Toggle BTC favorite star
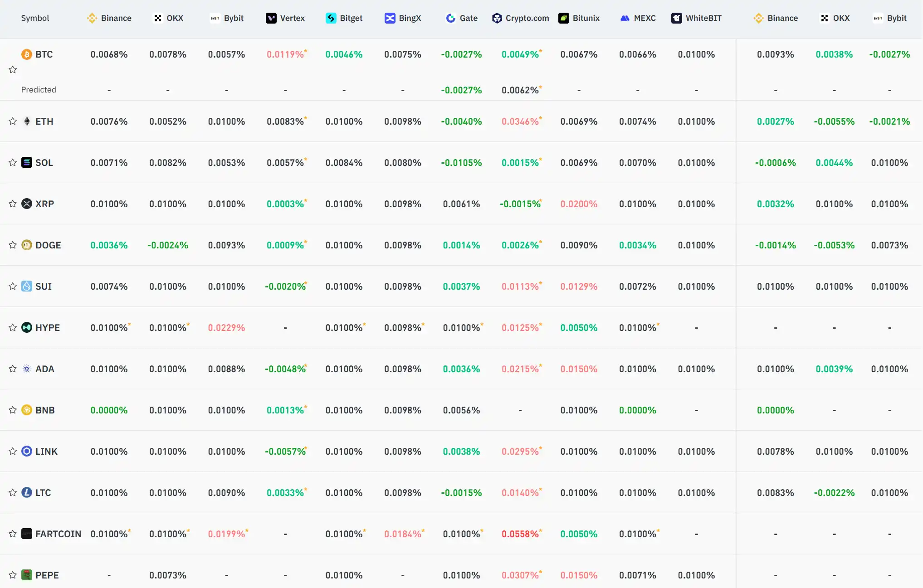The width and height of the screenshot is (923, 588). point(13,69)
